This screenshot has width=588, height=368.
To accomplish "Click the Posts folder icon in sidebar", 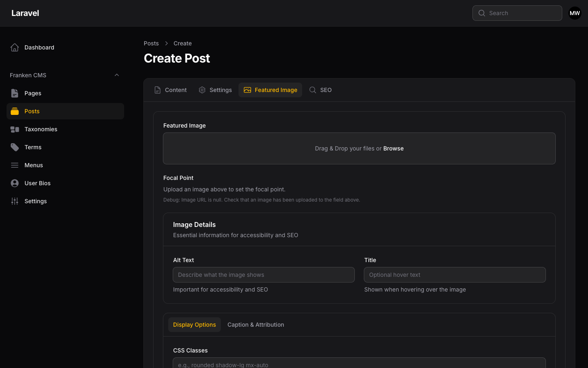I will (15, 111).
